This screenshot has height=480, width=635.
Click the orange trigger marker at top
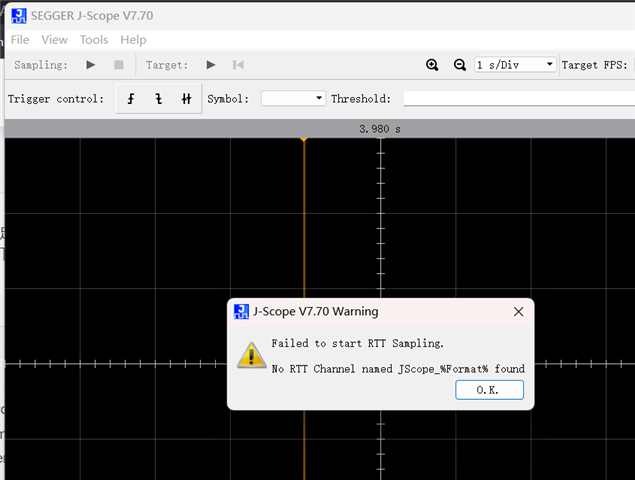(304, 140)
